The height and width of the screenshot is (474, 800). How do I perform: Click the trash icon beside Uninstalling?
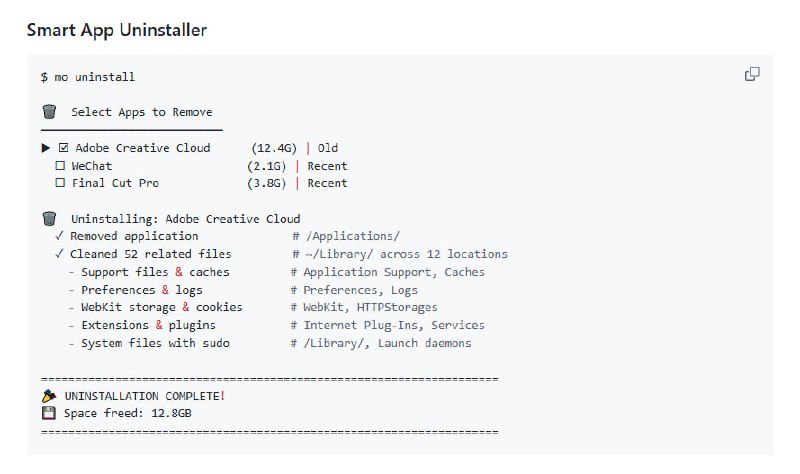(48, 219)
